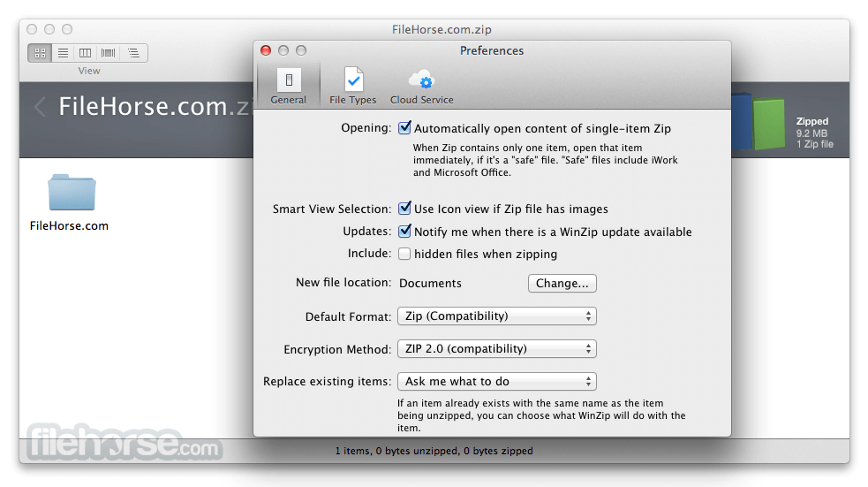Enable include hidden files when zipping

tap(404, 254)
